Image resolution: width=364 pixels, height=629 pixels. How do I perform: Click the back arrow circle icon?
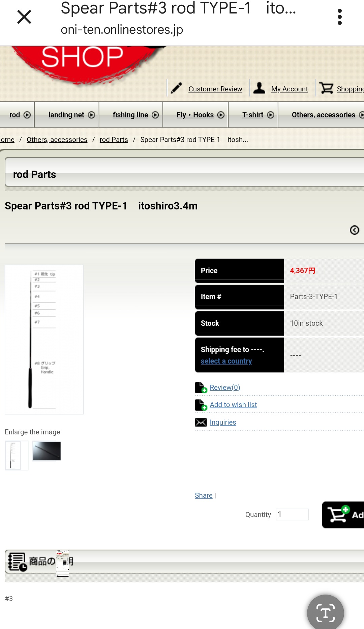(354, 230)
